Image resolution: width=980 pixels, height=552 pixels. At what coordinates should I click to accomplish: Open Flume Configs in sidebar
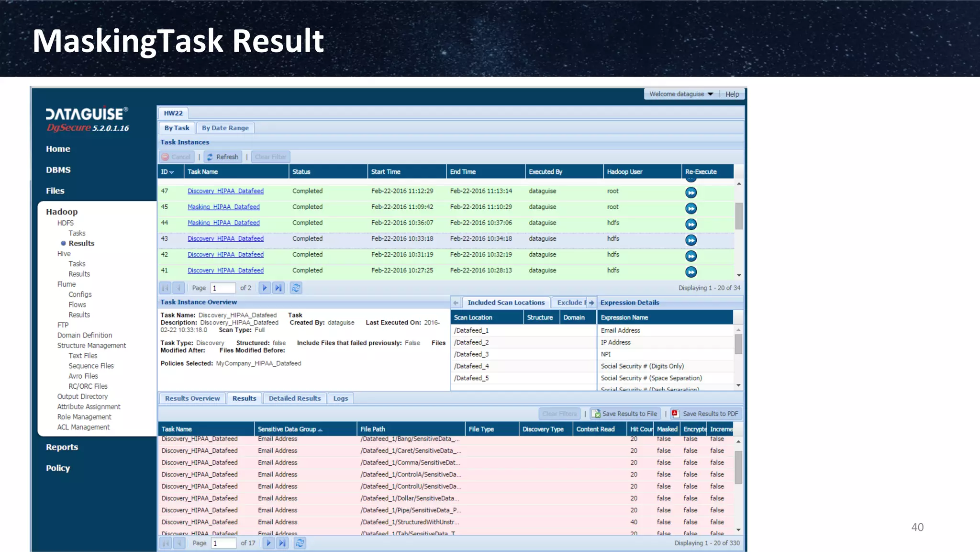80,294
